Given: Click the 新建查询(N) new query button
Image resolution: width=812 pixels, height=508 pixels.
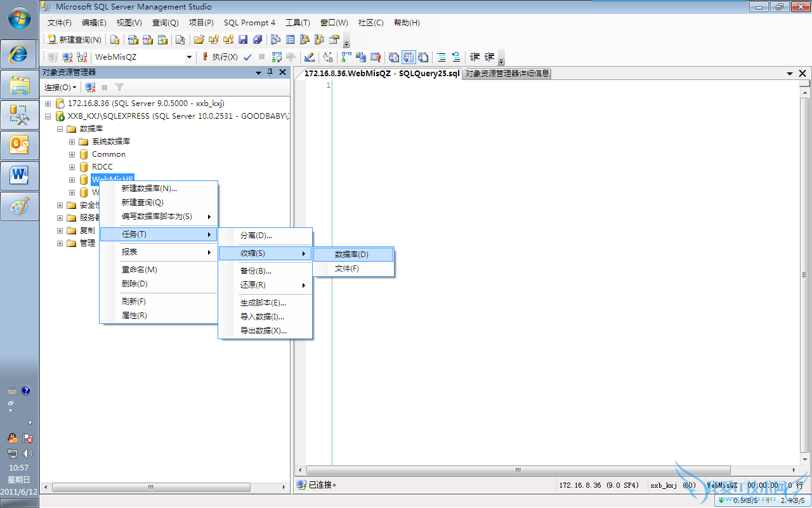Looking at the screenshot, I should pyautogui.click(x=74, y=39).
